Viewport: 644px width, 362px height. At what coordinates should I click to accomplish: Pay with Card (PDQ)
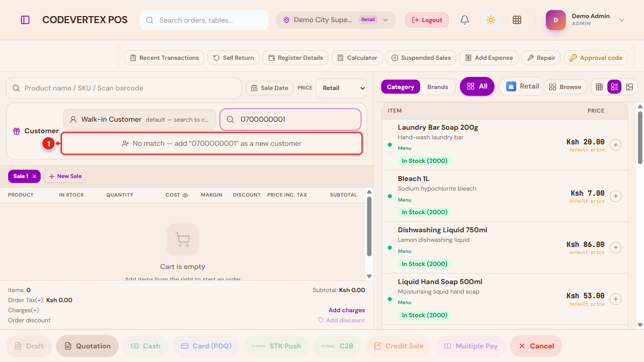206,346
